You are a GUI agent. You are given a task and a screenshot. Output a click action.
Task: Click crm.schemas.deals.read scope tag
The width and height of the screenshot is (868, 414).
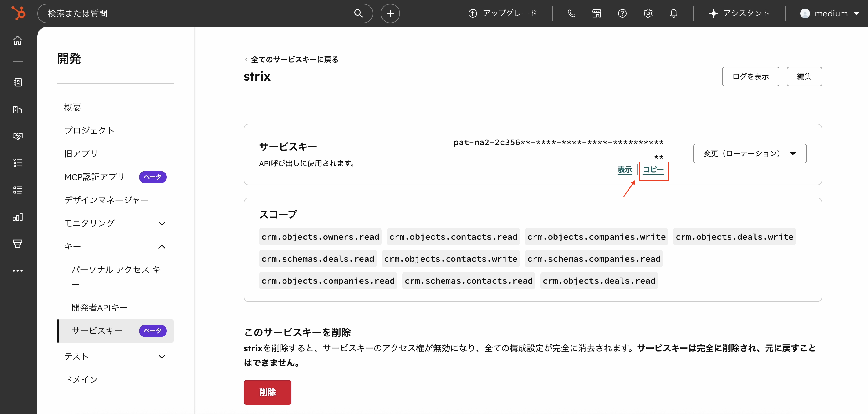[317, 258]
